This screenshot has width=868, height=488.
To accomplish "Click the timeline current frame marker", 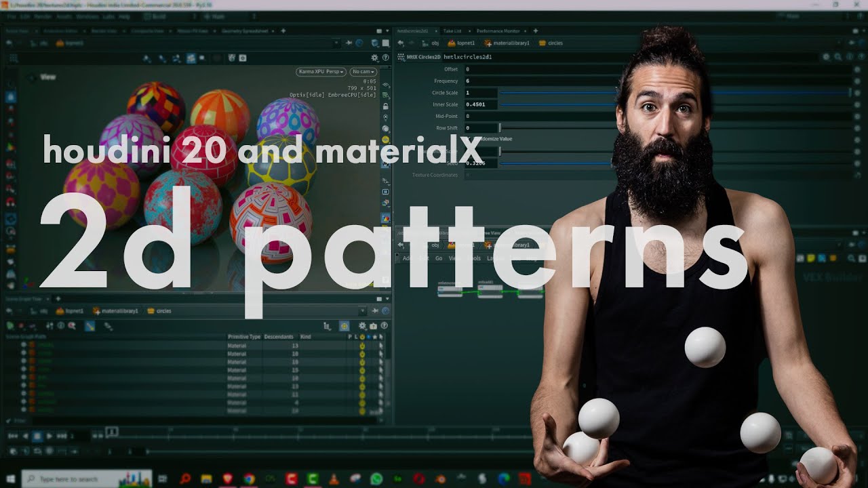I will [x=112, y=431].
